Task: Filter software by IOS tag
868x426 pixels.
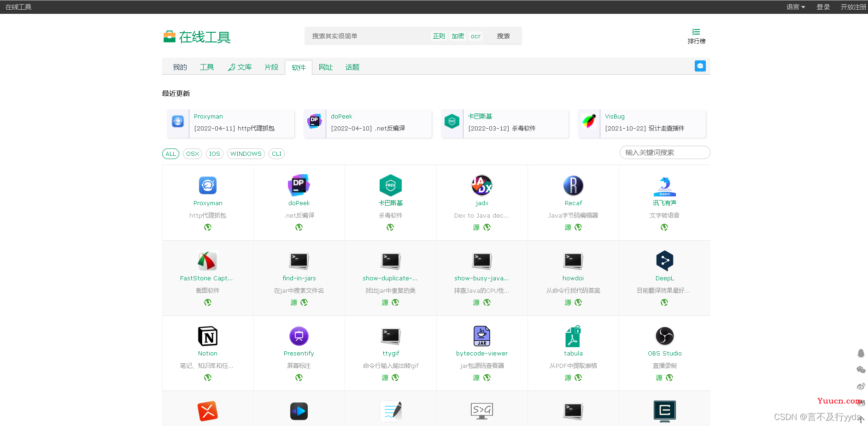Action: (x=215, y=154)
